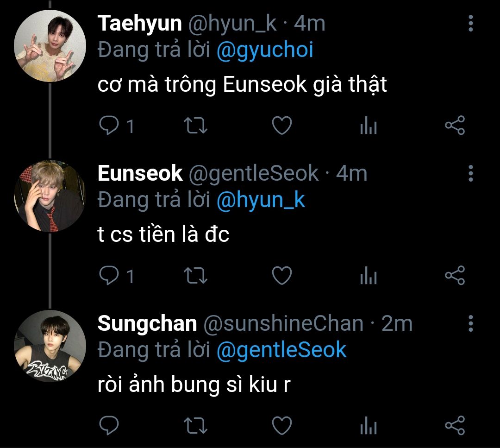View analytics on Eunseok's tweet

click(x=369, y=276)
